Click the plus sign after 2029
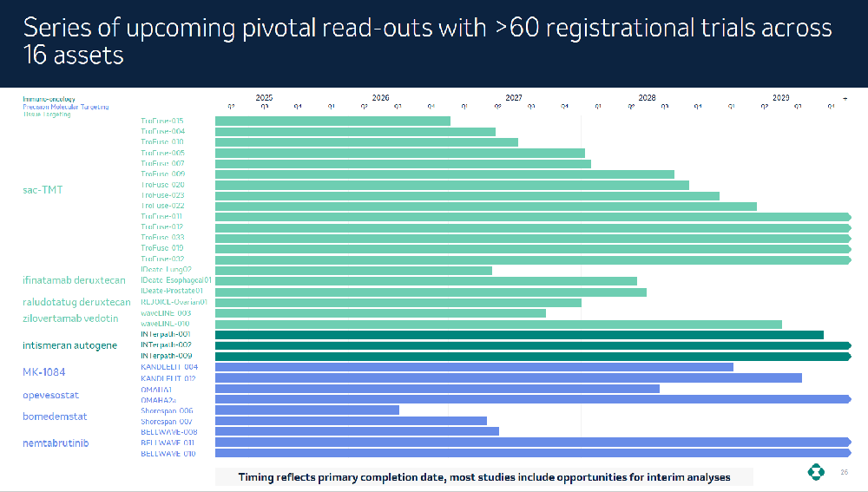Screen dimensions: 868x492 coord(845,98)
